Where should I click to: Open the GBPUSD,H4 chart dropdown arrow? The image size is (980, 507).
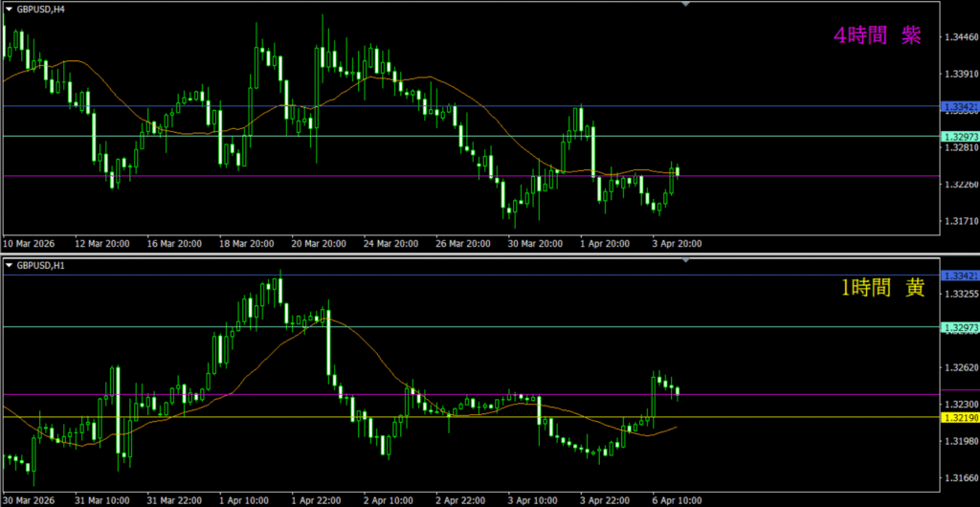point(9,8)
